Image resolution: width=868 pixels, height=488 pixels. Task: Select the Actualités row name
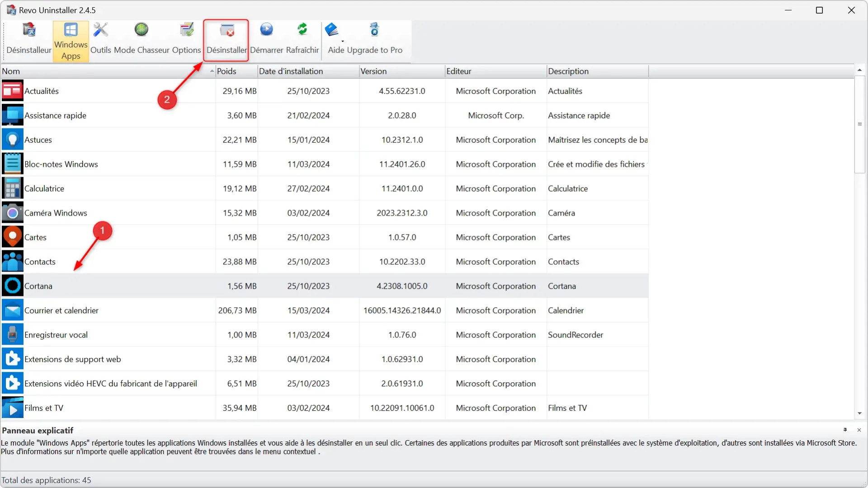(42, 91)
